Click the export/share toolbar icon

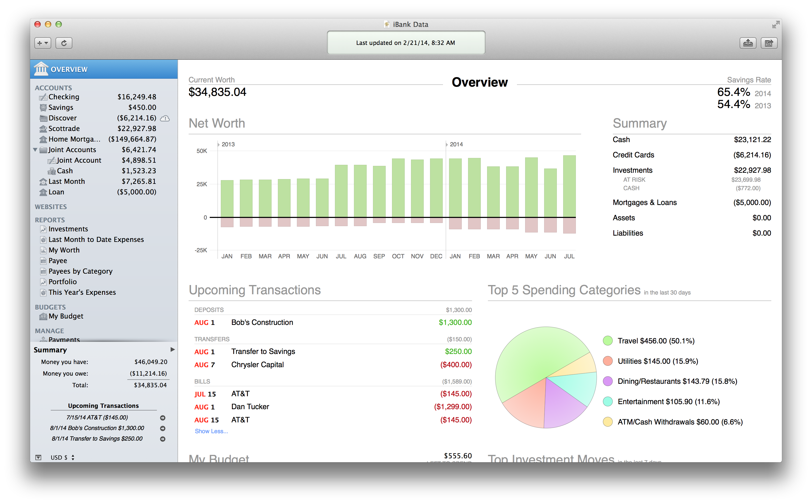coord(748,43)
